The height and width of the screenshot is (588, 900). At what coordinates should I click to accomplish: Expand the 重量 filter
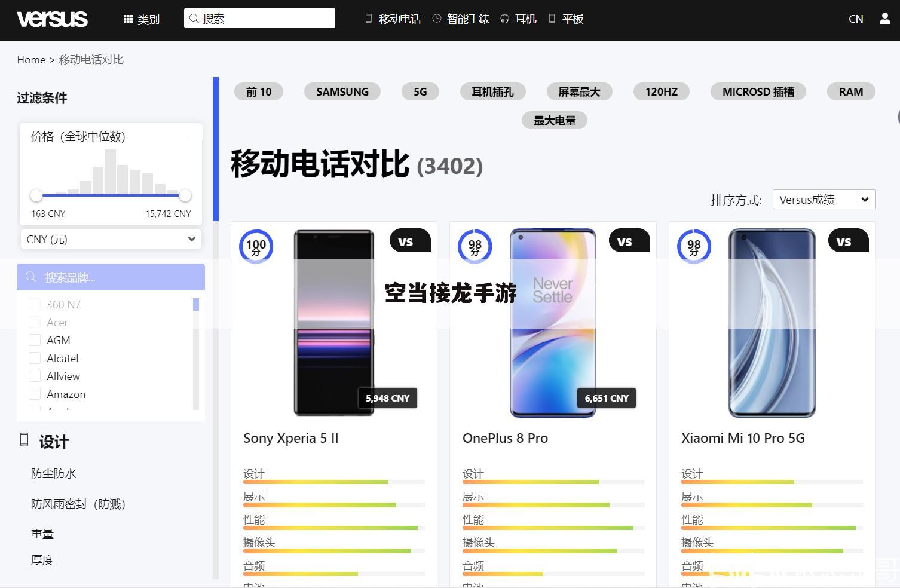[42, 534]
